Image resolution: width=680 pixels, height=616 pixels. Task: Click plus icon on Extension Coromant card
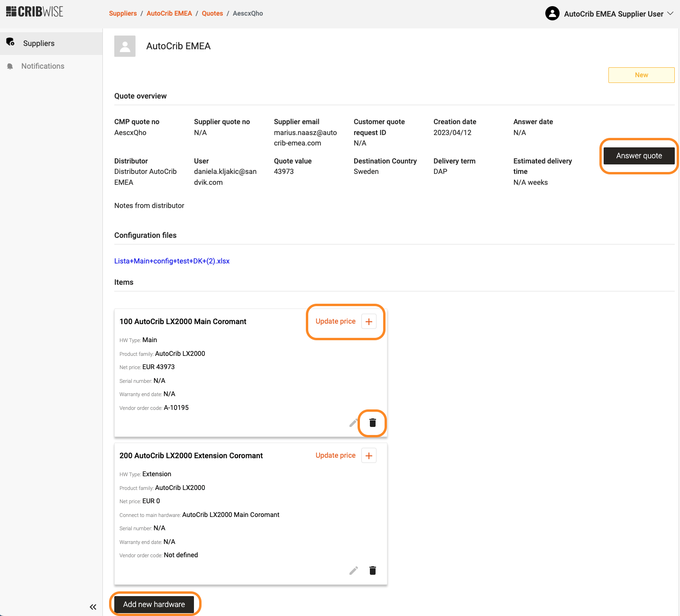point(369,456)
